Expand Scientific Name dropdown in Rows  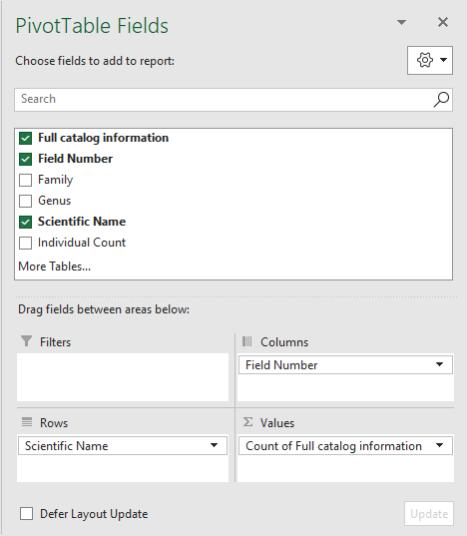(214, 445)
